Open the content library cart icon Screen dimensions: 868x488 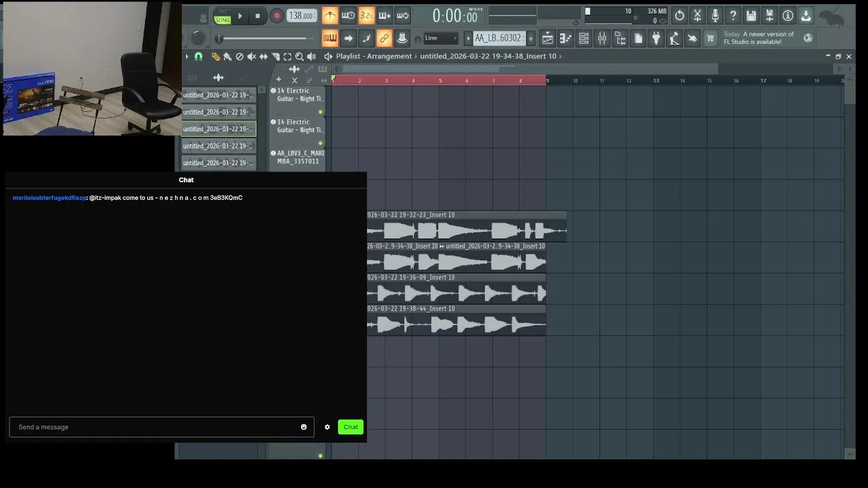[x=710, y=38]
